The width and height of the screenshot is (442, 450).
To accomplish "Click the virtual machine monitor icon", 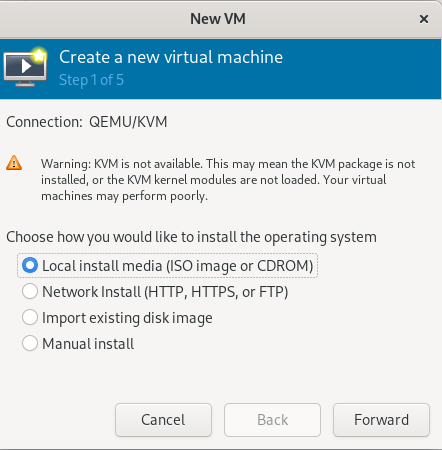I will pos(25,67).
